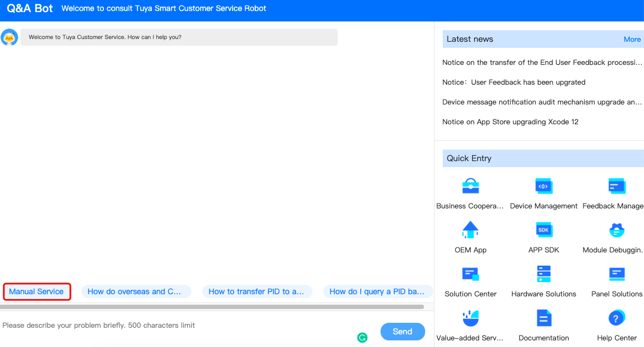
Task: Click the 'Welcome to consult Tuya' header text
Action: [163, 8]
